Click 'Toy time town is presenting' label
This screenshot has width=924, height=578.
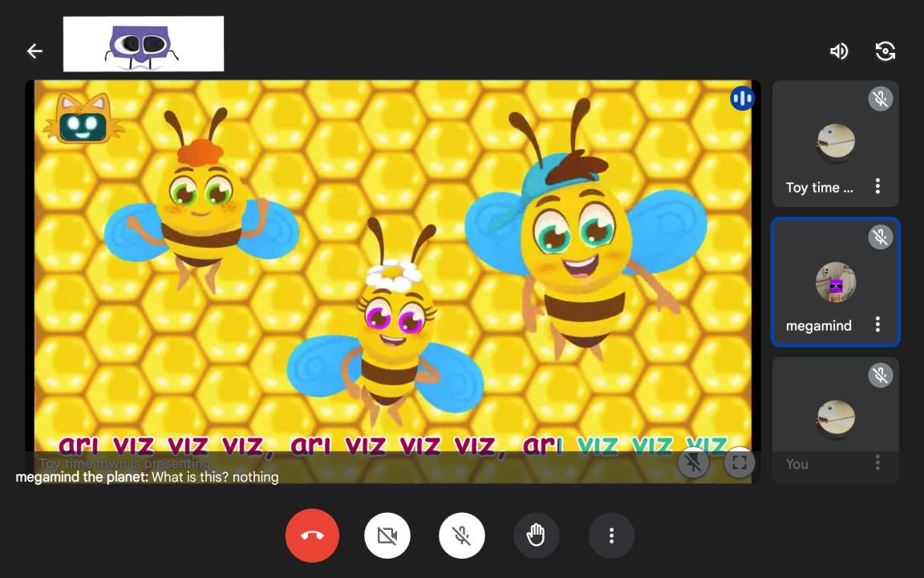click(x=124, y=463)
